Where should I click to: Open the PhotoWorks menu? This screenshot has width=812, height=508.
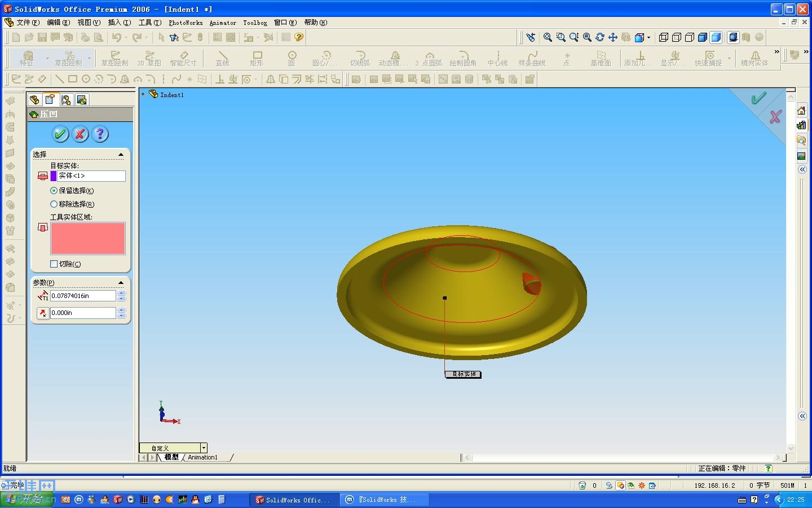click(186, 23)
